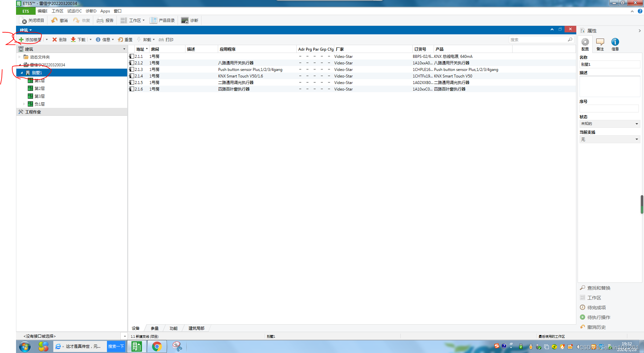Open Chrome from the Windows taskbar

157,346
